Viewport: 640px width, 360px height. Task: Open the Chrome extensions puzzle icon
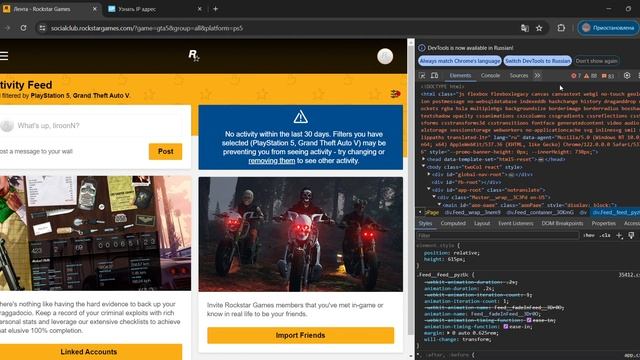561,28
